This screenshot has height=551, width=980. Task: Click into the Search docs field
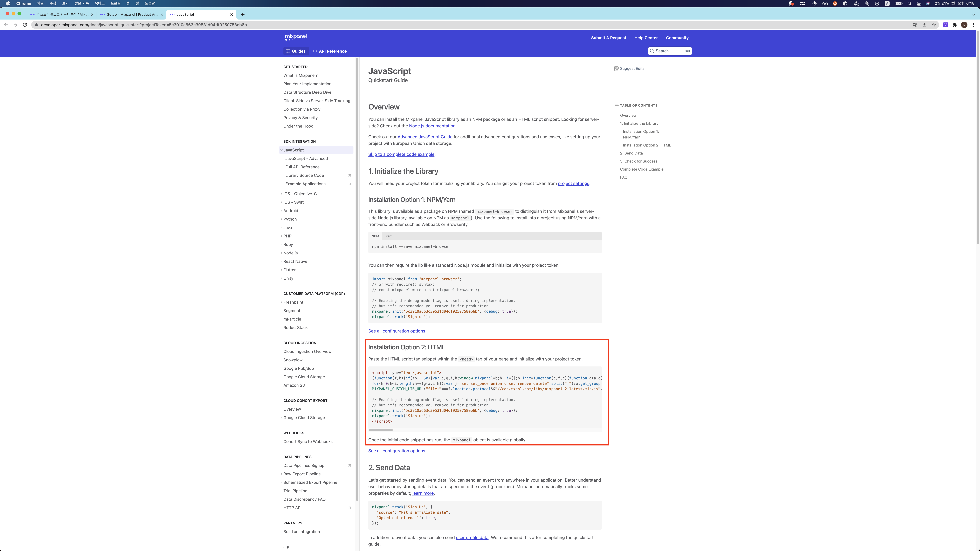tap(670, 51)
